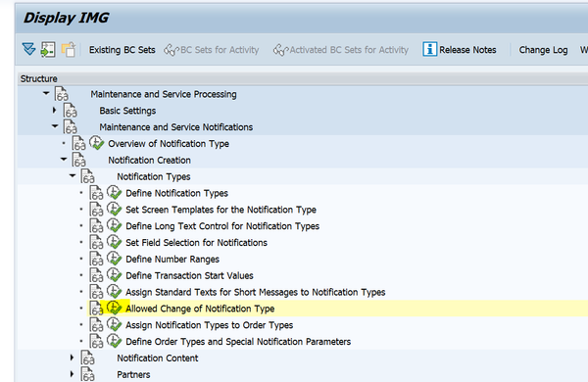Execute Set Field Selection for Notifications icon

pos(115,242)
